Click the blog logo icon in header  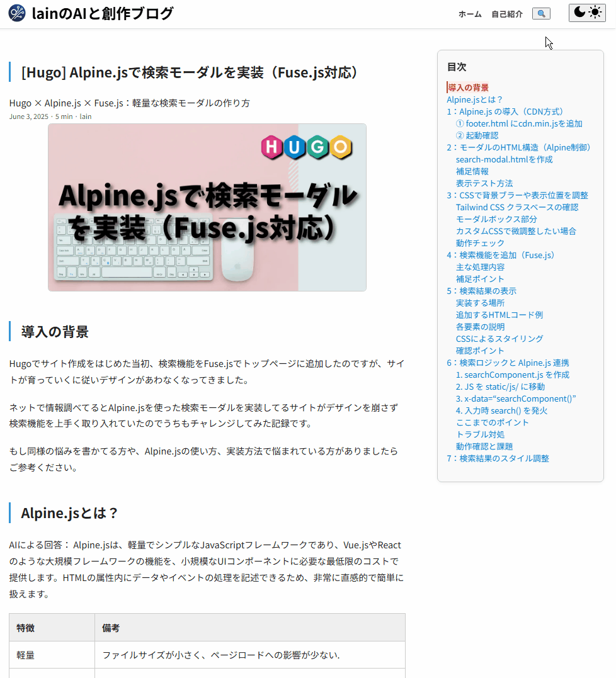[x=17, y=13]
